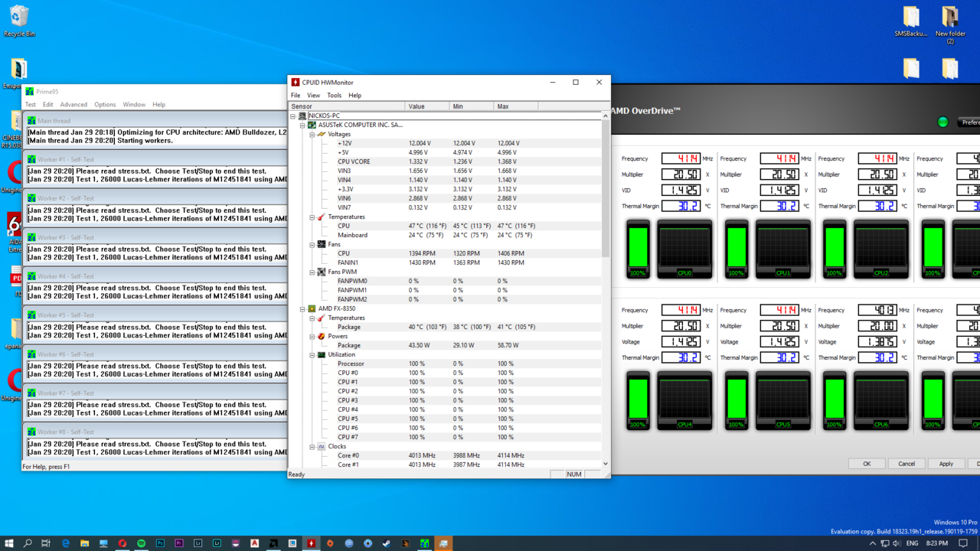The height and width of the screenshot is (551, 980).
Task: Open Spotify from the taskbar
Action: click(141, 543)
